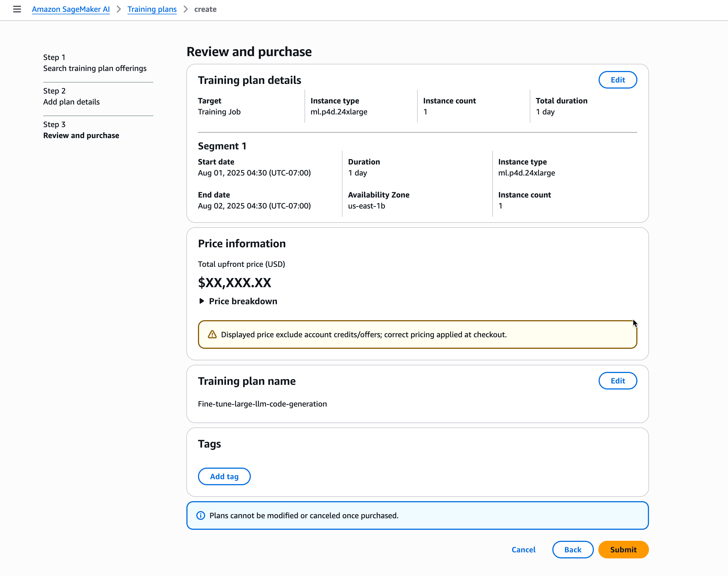Click the create breadcrumb item
Viewport: 728px width, 576px height.
[205, 9]
